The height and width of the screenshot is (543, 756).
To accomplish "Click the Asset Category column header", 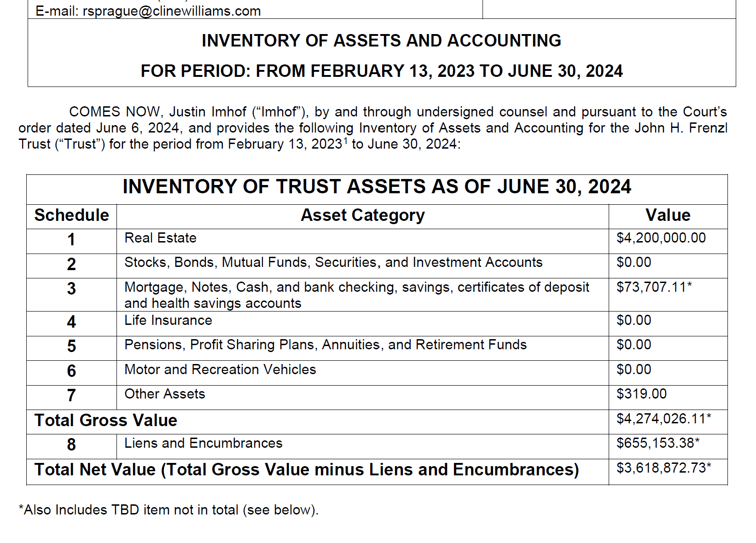I will pos(363,215).
